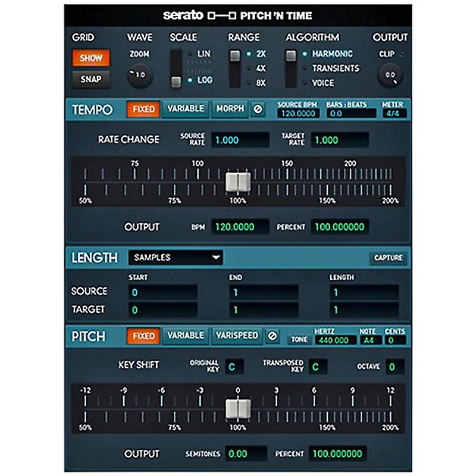The height and width of the screenshot is (476, 476).
Task: Switch Tempo mode to Fixed
Action: (143, 109)
